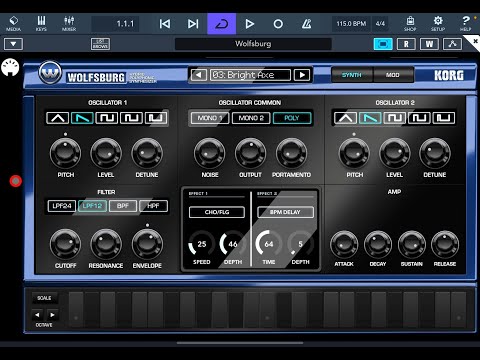Open the Shop
Screen dimensions: 480x360
pyautogui.click(x=410, y=24)
